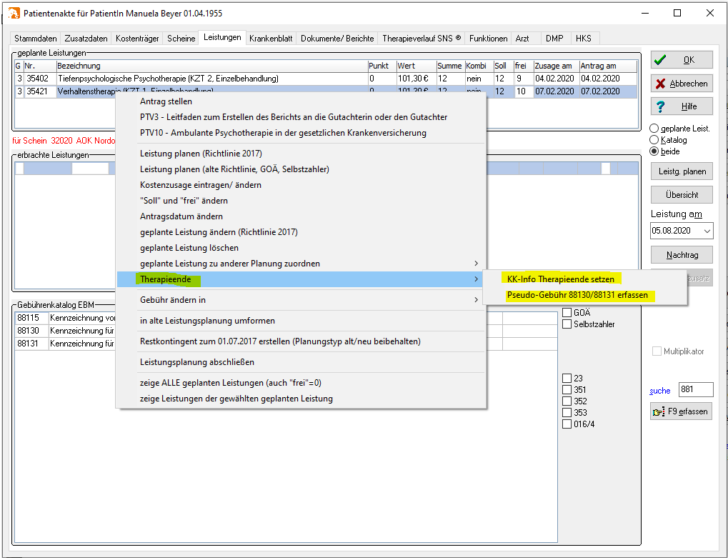
Task: Click the 'suche' link label
Action: pyautogui.click(x=659, y=391)
